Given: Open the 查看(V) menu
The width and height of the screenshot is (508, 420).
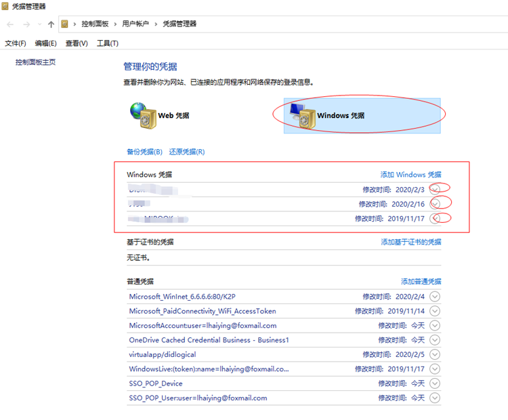Looking at the screenshot, I should (77, 43).
